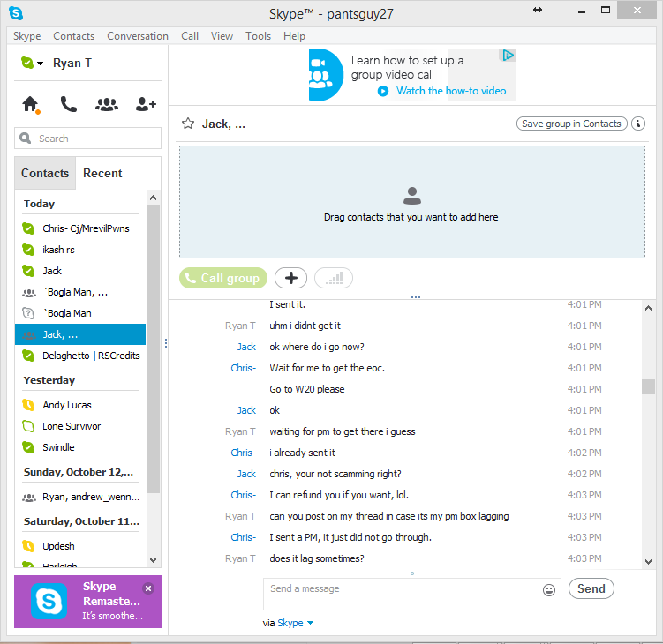Open the group info icon
This screenshot has height=644, width=663.
coord(638,124)
